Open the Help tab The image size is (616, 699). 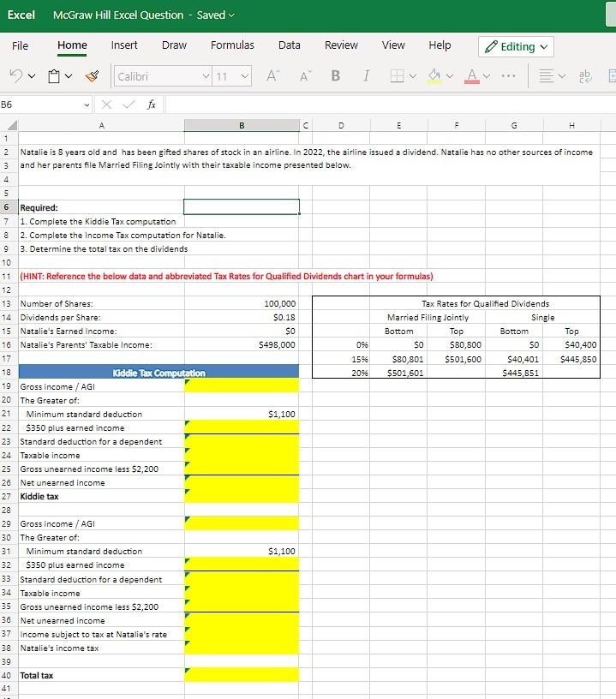coord(440,45)
